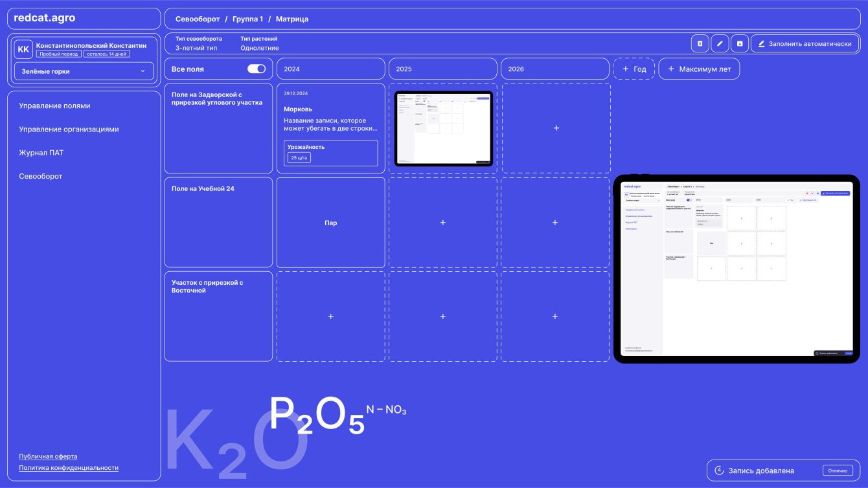This screenshot has width=868, height=488.
Task: Click the redcat.agro logo
Action: (x=45, y=18)
